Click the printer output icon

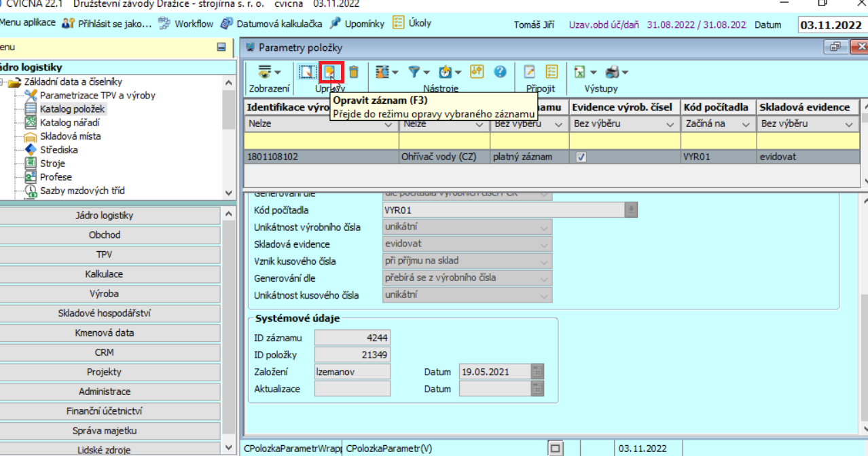coord(612,72)
